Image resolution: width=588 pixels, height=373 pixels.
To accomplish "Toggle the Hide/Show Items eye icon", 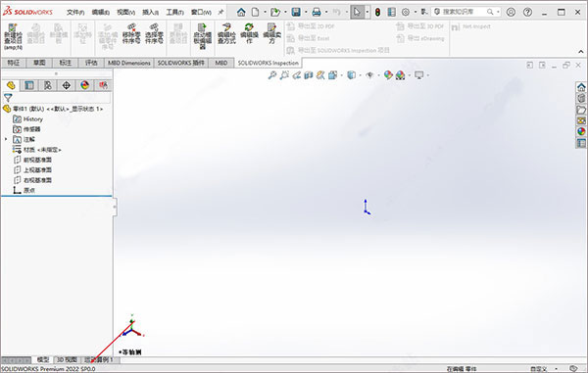I will (369, 75).
